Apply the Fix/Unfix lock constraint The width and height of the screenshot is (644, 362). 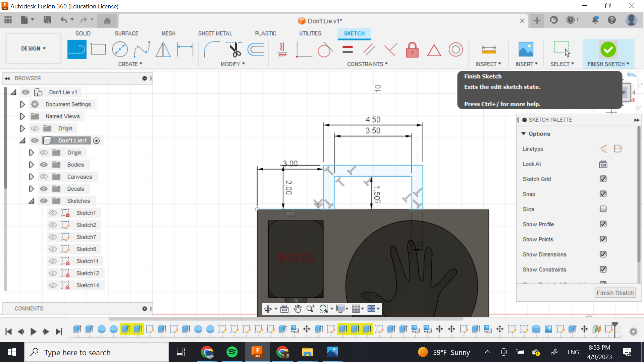pos(412,50)
